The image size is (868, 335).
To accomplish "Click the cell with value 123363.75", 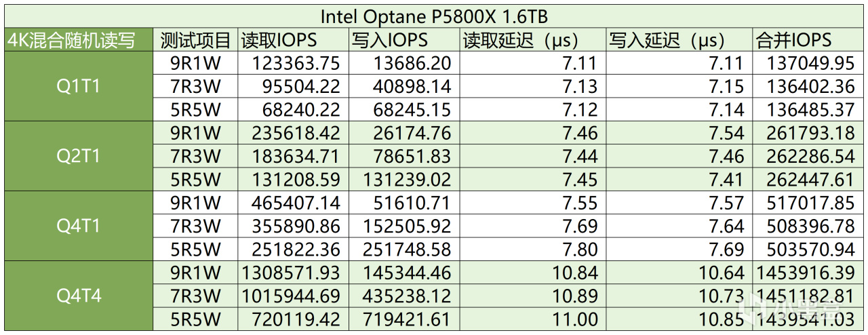I will tap(294, 64).
